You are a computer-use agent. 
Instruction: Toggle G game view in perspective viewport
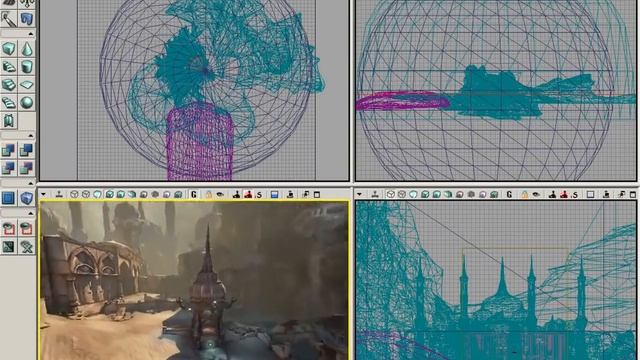tap(194, 195)
